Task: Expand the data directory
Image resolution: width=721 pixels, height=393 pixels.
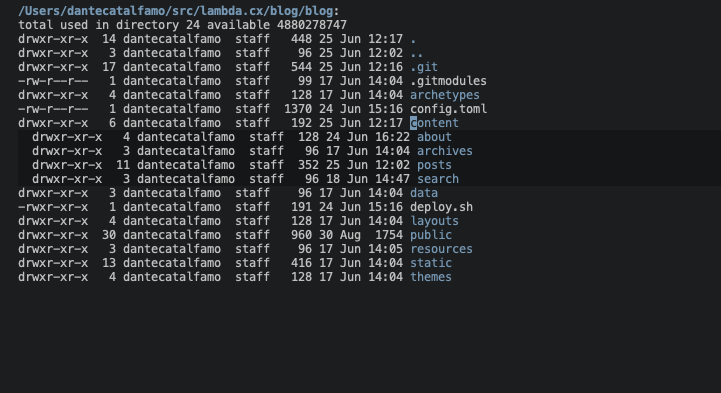Action: [x=423, y=193]
